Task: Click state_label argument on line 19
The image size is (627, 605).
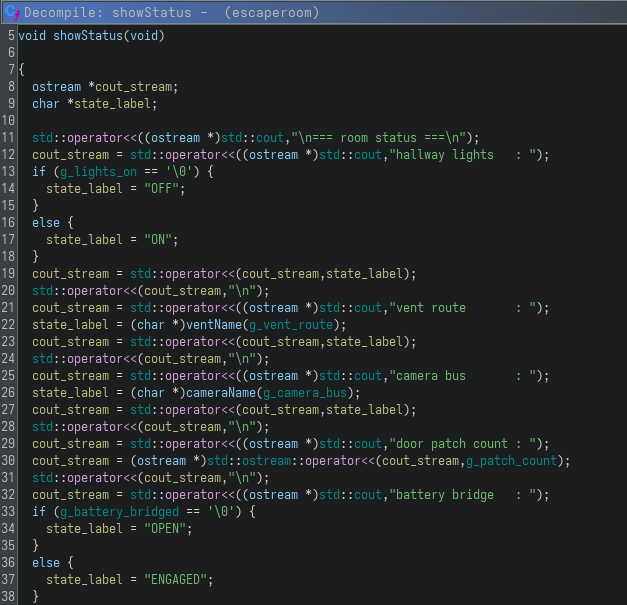Action: point(365,274)
